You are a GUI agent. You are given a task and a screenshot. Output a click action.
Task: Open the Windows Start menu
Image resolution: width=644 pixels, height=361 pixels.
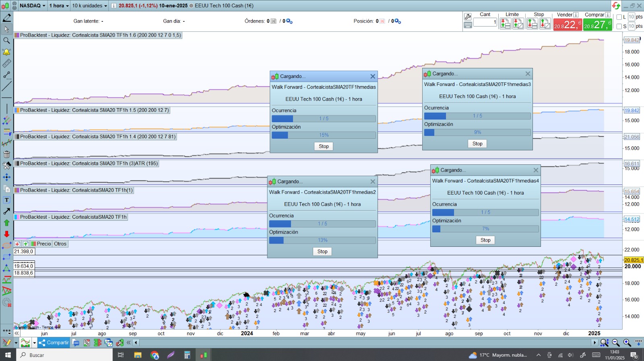pos(8,355)
